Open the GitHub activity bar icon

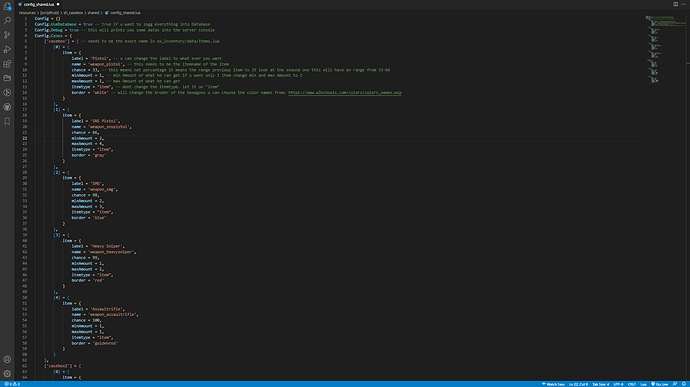point(7,107)
